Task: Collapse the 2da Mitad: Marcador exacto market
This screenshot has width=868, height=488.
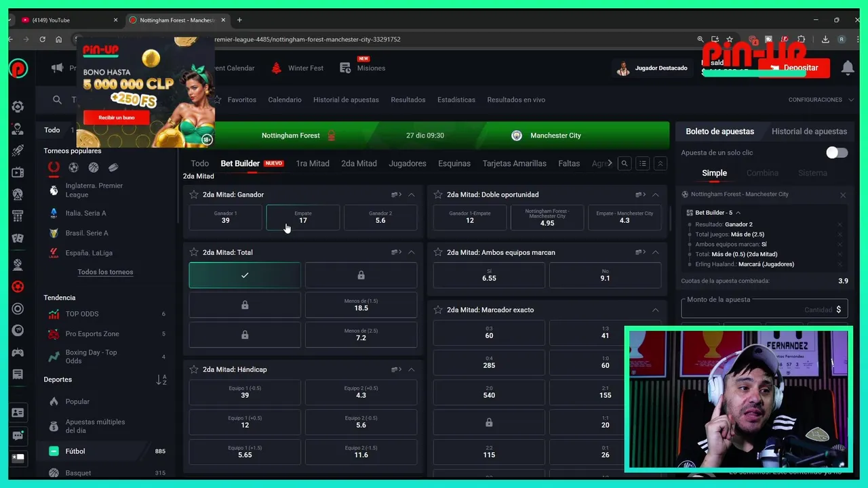Action: point(655,310)
